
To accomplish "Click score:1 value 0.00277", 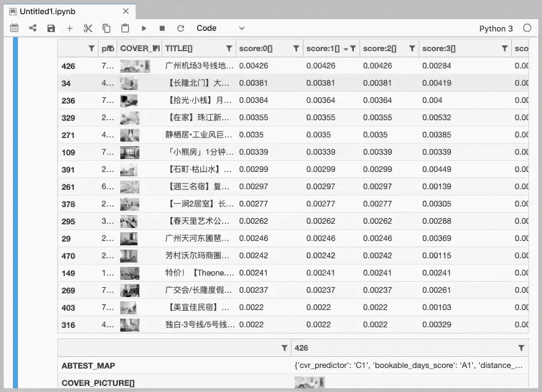I will click(x=321, y=204).
